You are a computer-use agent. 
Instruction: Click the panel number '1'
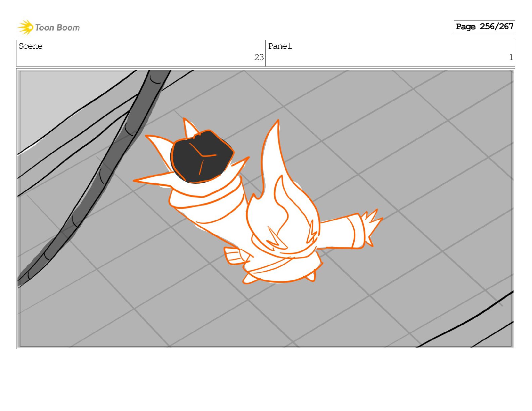click(511, 57)
